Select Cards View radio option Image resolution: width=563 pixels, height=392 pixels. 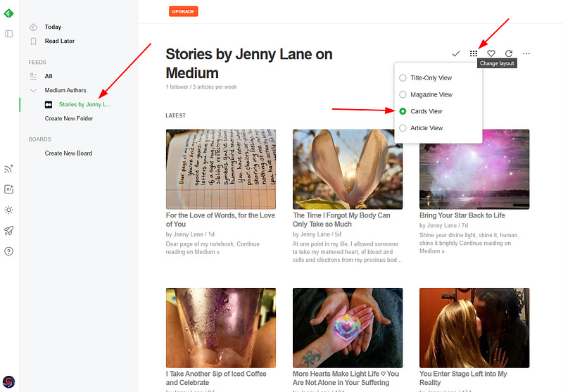403,111
